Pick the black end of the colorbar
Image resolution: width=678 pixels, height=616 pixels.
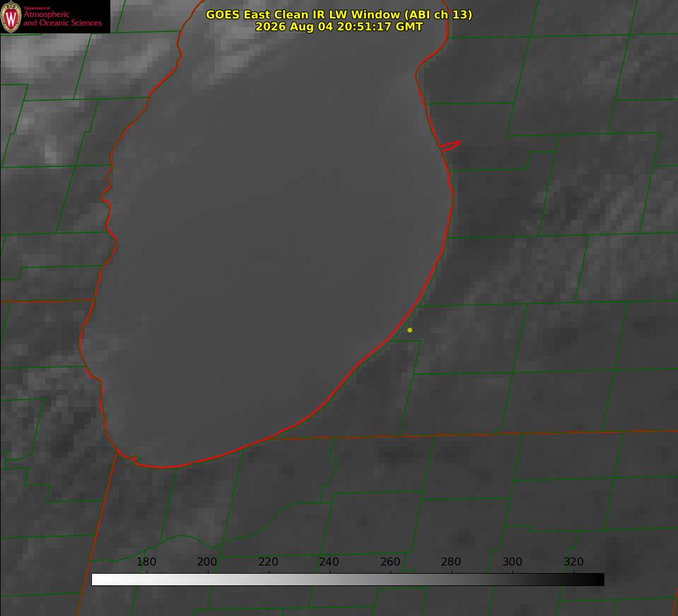(599, 580)
